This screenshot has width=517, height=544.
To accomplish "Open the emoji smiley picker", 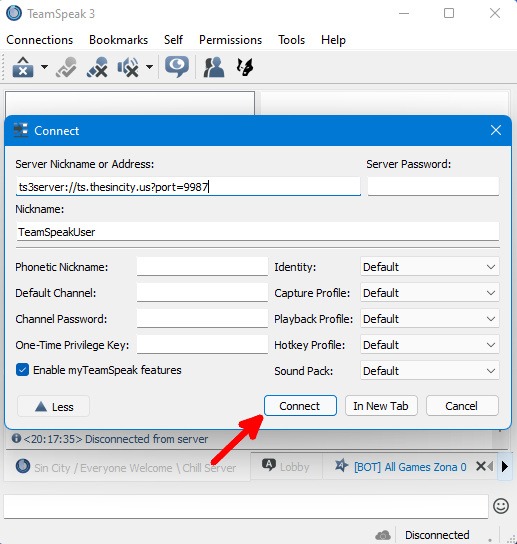I will click(501, 506).
